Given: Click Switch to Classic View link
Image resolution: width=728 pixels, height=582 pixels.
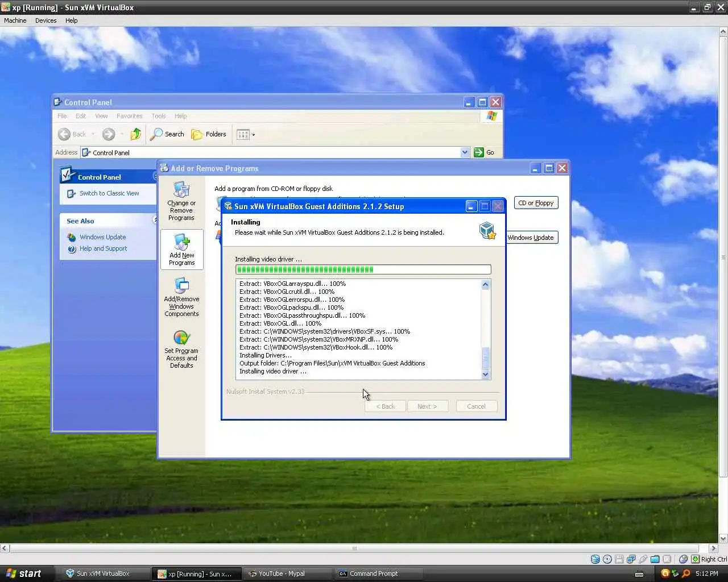Looking at the screenshot, I should [x=109, y=193].
